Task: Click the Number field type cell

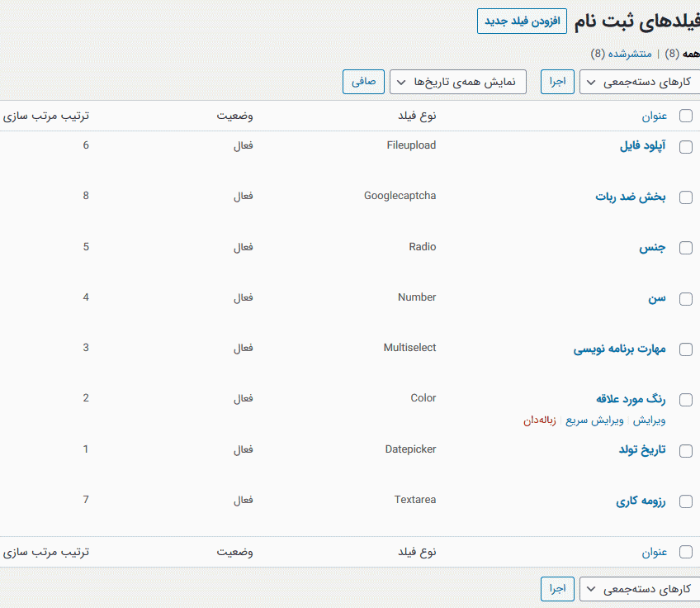Action: (417, 297)
